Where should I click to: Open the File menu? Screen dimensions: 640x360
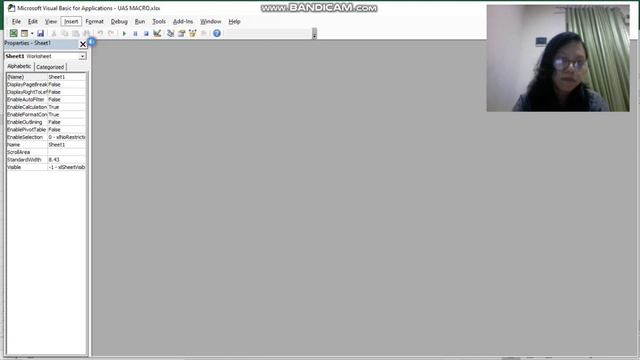click(16, 22)
